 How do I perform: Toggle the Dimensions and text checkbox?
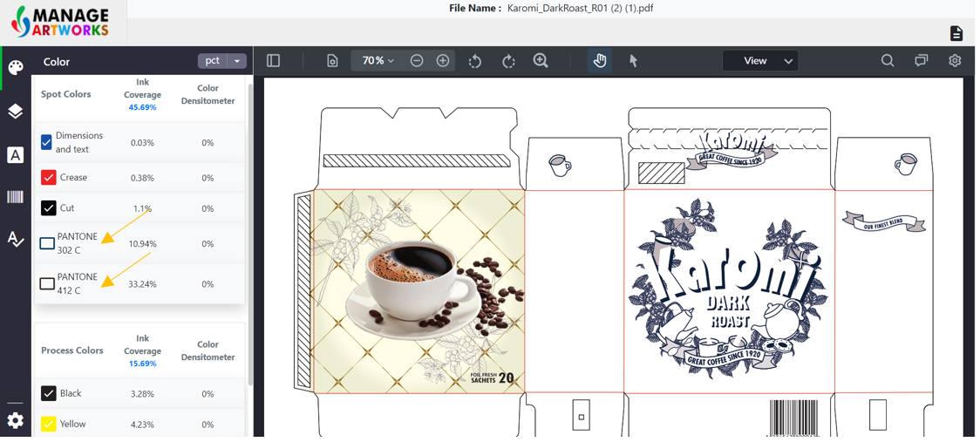coord(46,143)
